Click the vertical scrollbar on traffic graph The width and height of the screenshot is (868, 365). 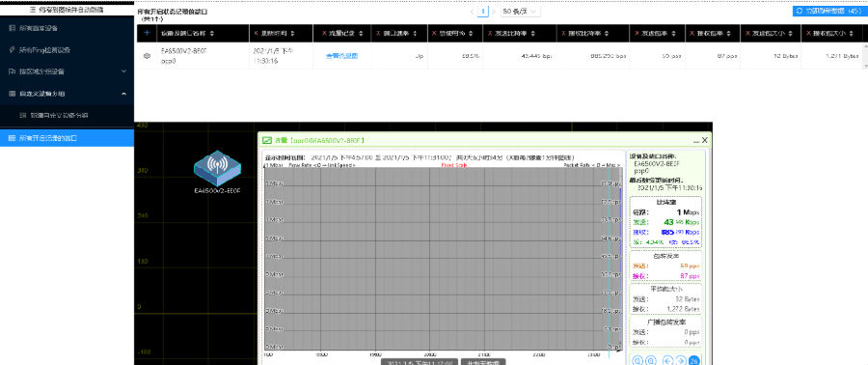pos(619,259)
